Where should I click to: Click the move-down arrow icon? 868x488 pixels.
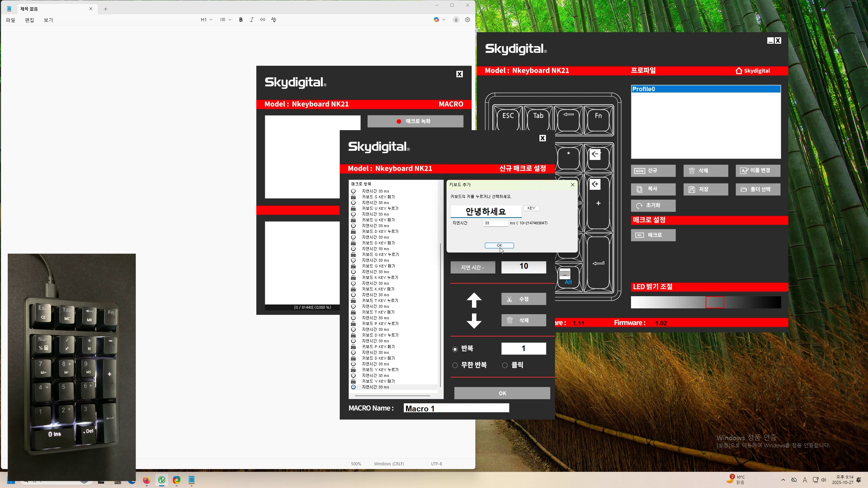pos(474,321)
